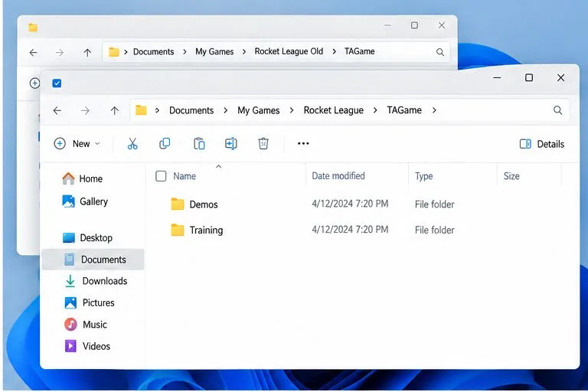Sort by the Size column header
This screenshot has height=392, width=588.
click(511, 176)
